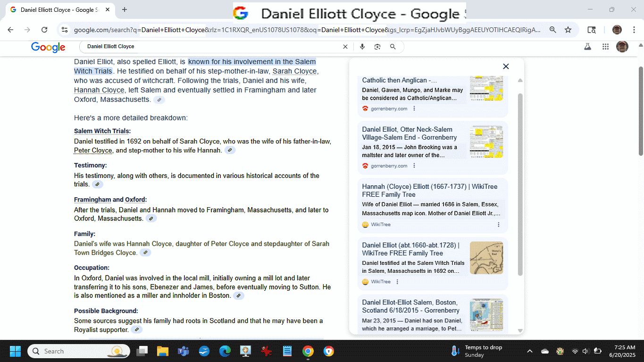The height and width of the screenshot is (362, 644).
Task: Select the 'Framingham and Oxford:' heading text
Action: pos(110,200)
